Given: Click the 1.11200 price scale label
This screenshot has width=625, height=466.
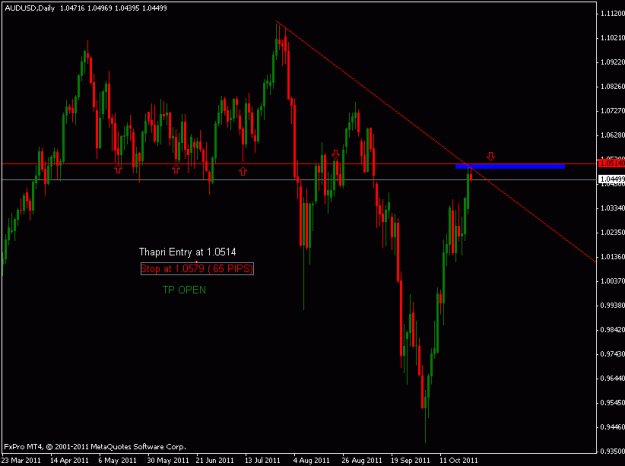Looking at the screenshot, I should pos(612,14).
